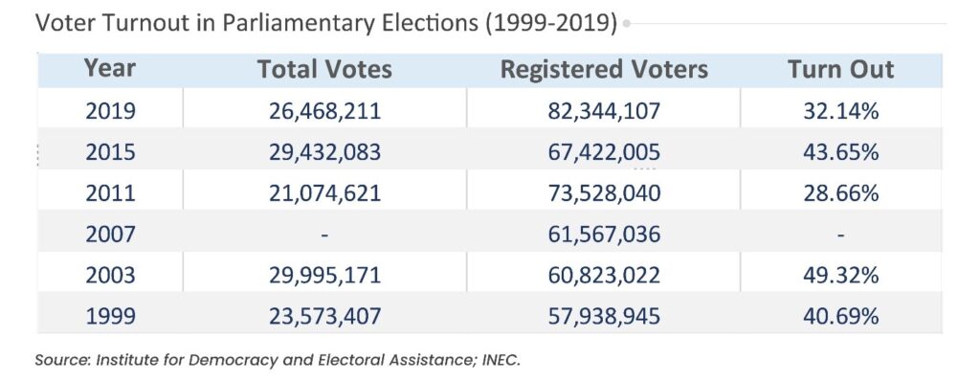Select the 32.14% turnout cell
This screenshot has width=980, height=381.
[840, 111]
